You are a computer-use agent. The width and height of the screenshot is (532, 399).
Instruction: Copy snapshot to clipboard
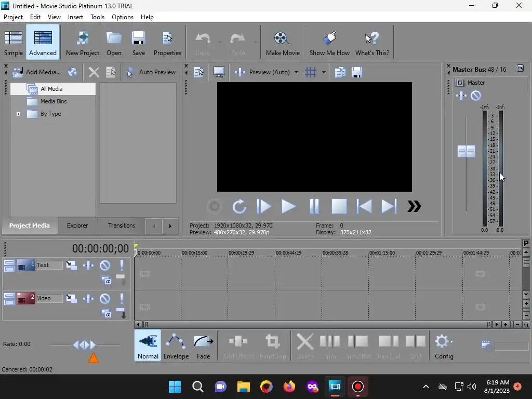pos(340,72)
